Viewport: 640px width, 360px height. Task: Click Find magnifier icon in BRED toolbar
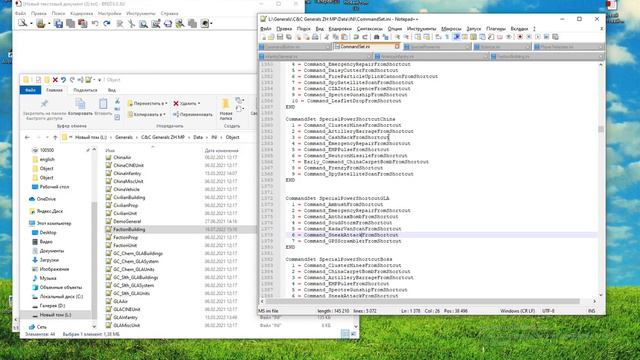[143, 24]
